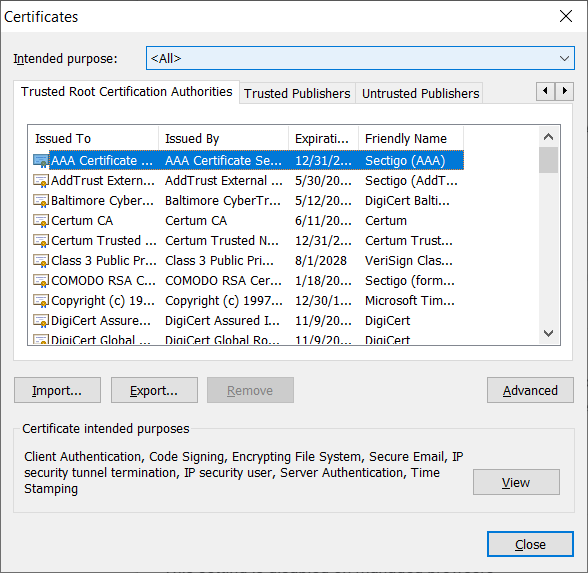Select the Certum Trusted ... Issued To entry
588x573 pixels.
click(104, 241)
